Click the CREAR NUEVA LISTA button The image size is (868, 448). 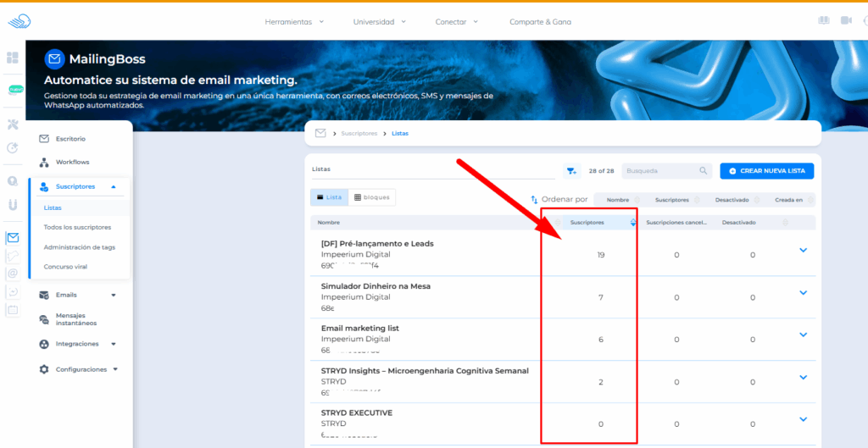coord(767,171)
